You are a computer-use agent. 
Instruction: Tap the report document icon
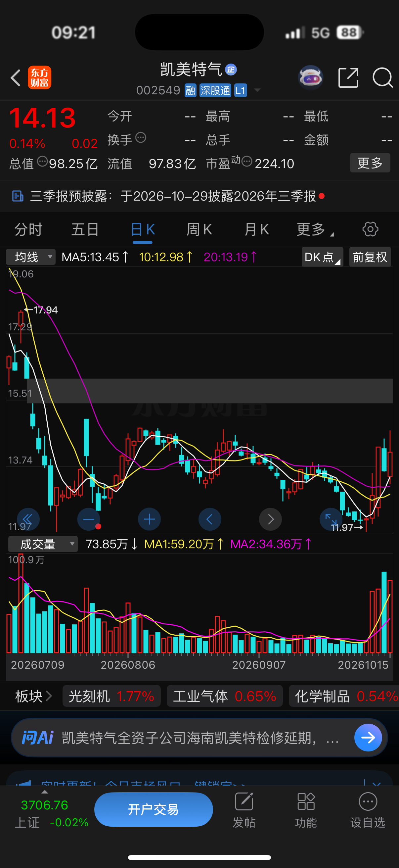point(18,196)
